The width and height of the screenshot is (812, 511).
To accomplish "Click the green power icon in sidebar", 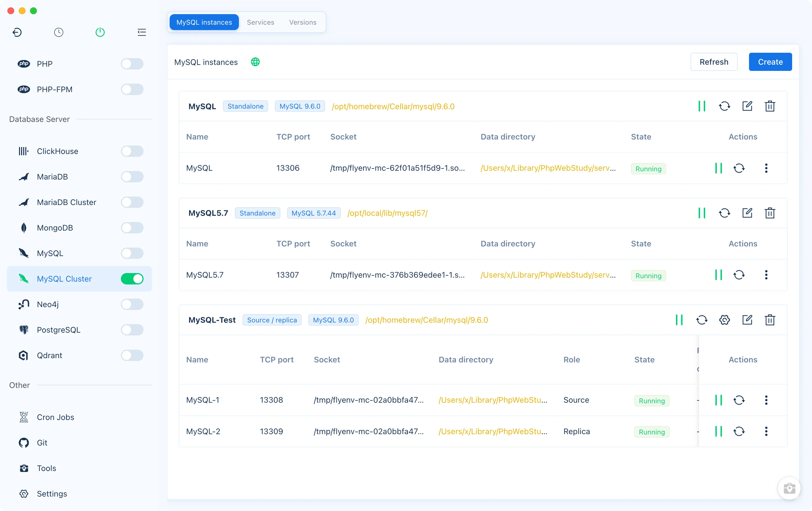I will pos(100,32).
